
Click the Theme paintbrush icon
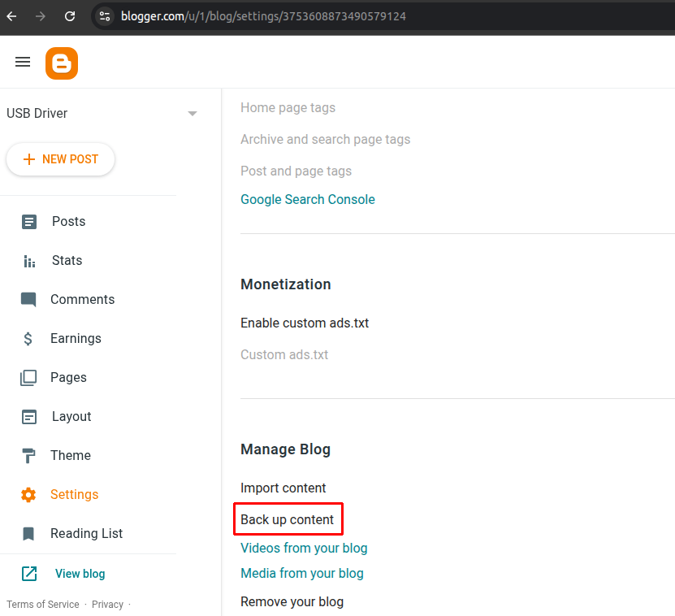pyautogui.click(x=28, y=455)
